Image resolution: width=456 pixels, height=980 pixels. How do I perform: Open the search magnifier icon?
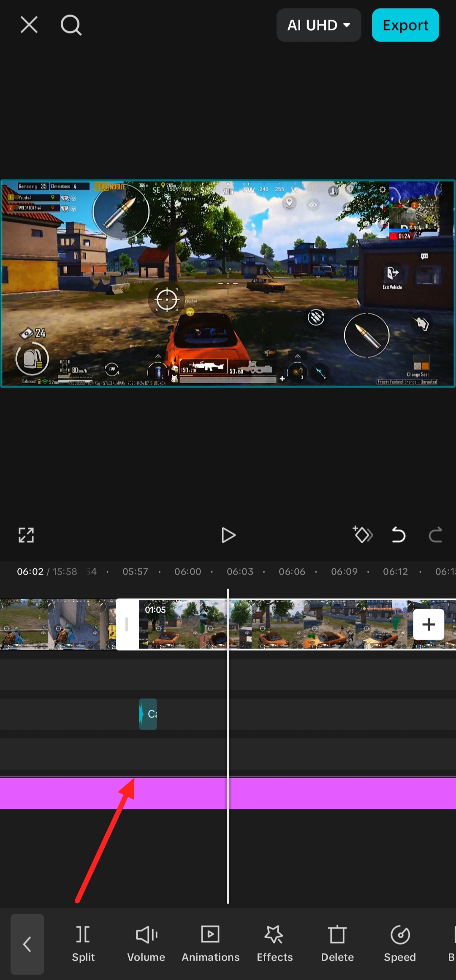71,25
